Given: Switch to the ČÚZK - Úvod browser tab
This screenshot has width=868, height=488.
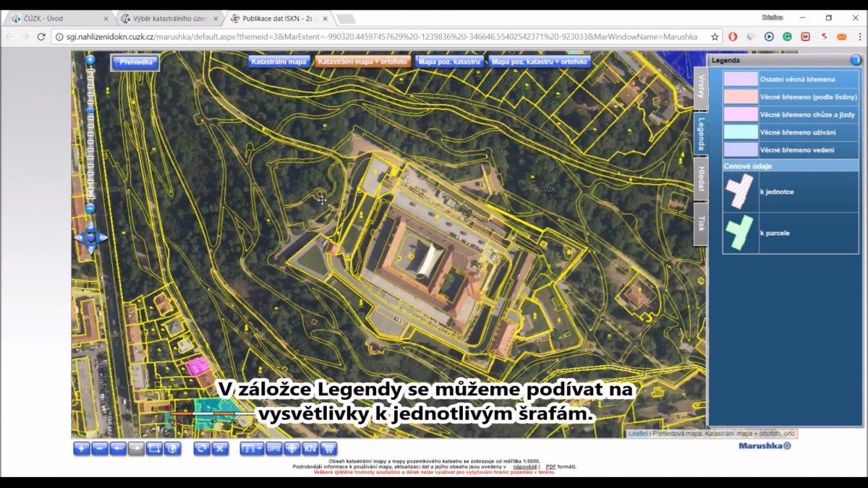Looking at the screenshot, I should tap(59, 18).
